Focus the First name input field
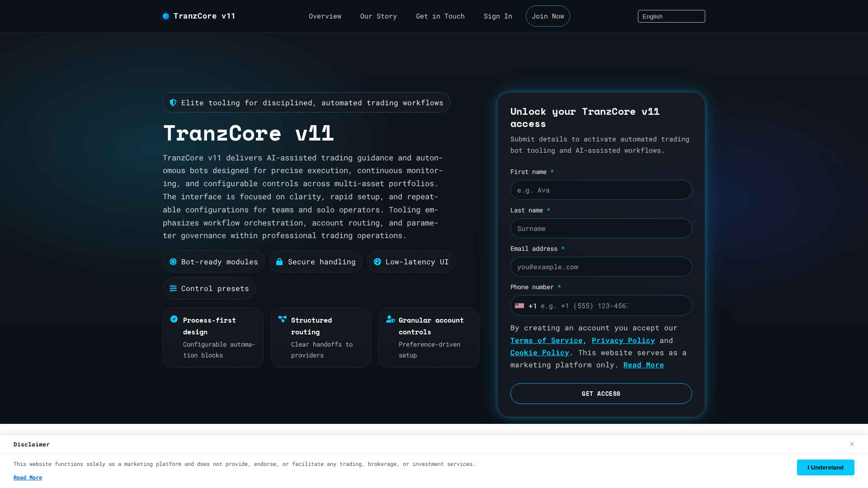 click(x=601, y=190)
